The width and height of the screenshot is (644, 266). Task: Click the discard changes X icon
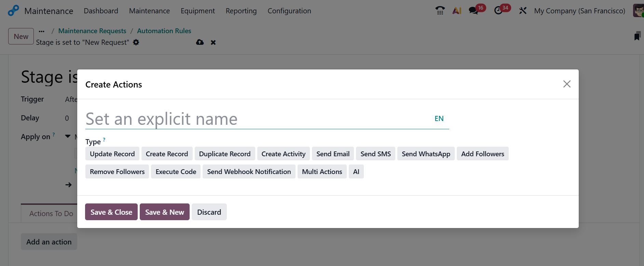213,42
